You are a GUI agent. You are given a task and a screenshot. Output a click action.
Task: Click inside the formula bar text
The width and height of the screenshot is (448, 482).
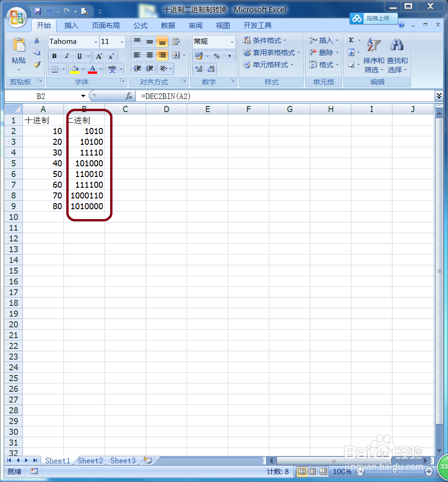(285, 96)
